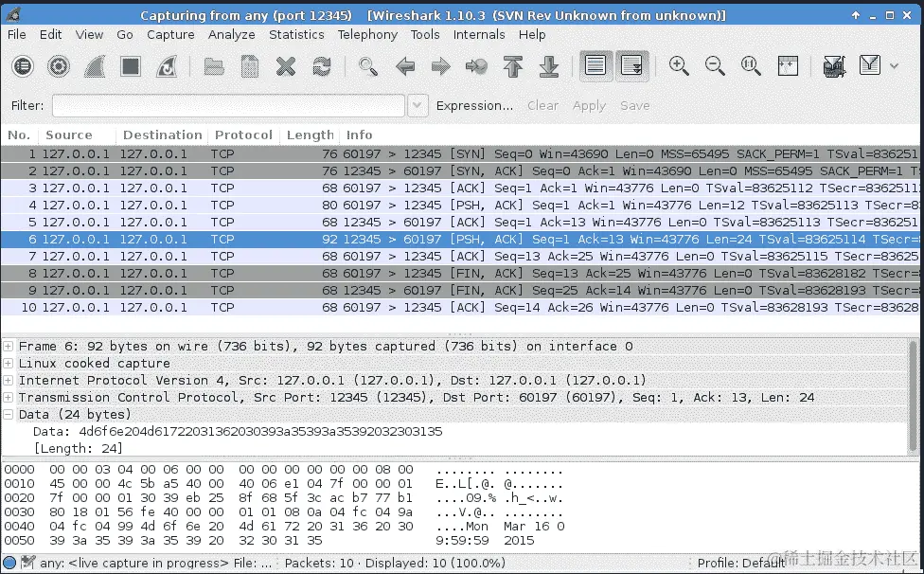Open the Capture menu
Image resolution: width=924 pixels, height=574 pixels.
coord(170,35)
